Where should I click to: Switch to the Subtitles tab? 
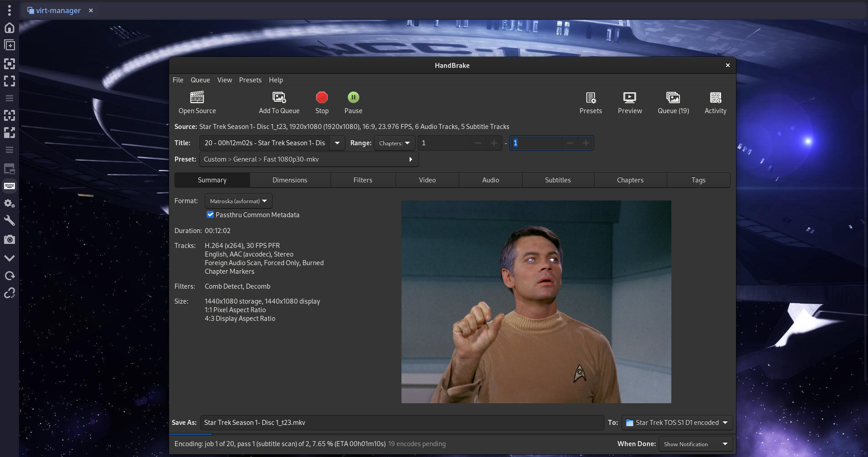(557, 180)
